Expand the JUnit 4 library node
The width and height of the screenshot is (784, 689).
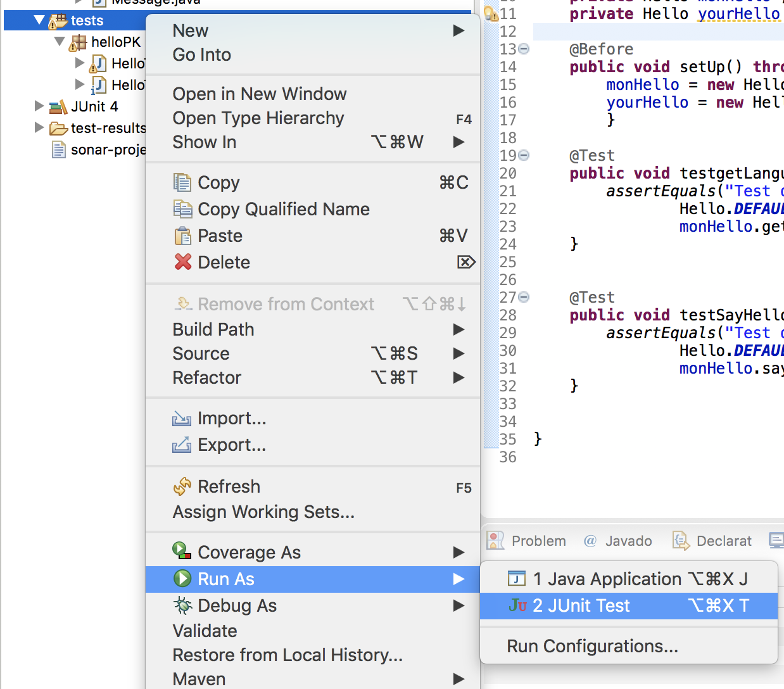click(39, 106)
